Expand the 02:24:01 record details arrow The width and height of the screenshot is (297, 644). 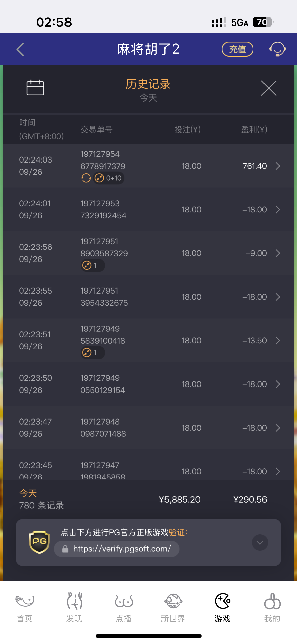tap(278, 210)
